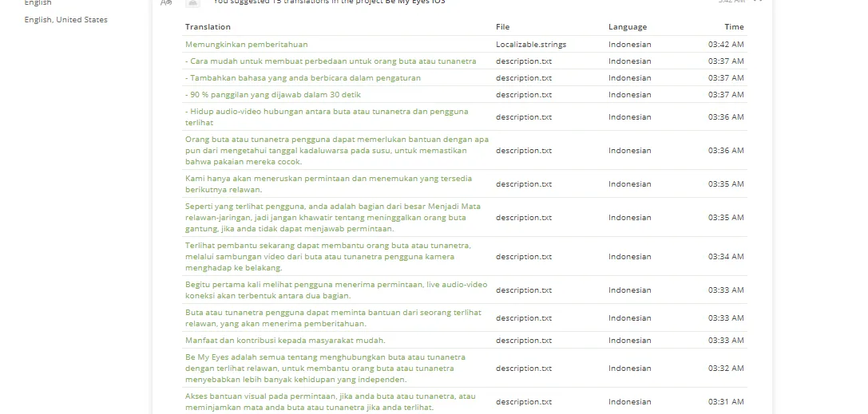This screenshot has width=868, height=414.
Task: Open the translation starting 'Akses bantuan visual pada permintaan'
Action: (331, 402)
